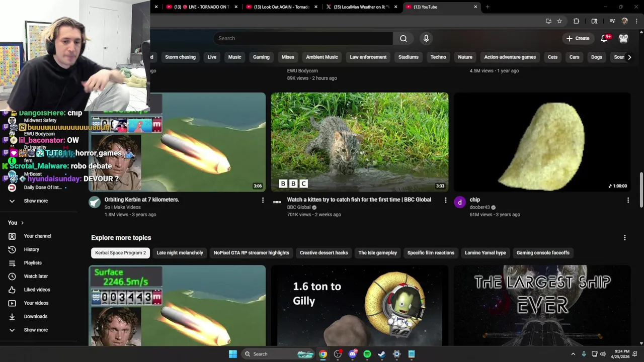The image size is (644, 362).
Task: Open Explore more topics three-dot menu
Action: 625,238
